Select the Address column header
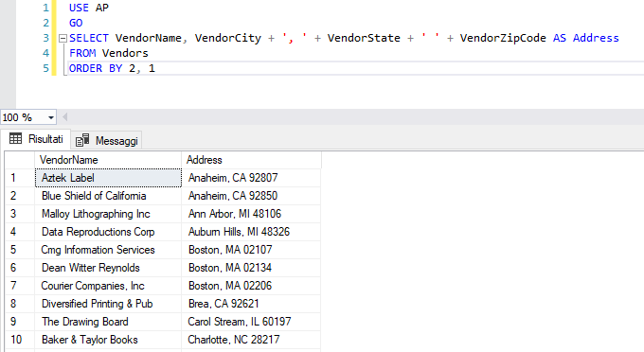Image resolution: width=644 pixels, height=352 pixels. pos(251,160)
